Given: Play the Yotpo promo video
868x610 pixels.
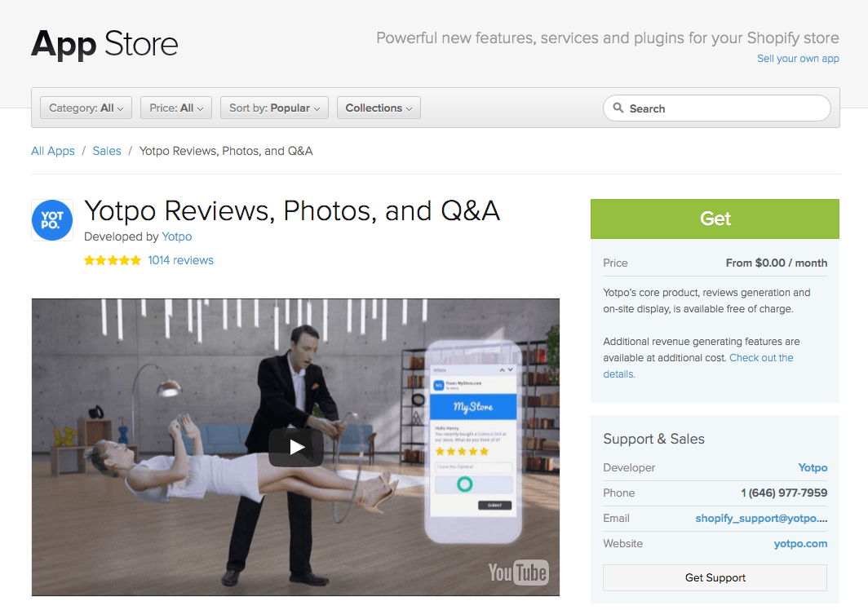Looking at the screenshot, I should pyautogui.click(x=296, y=447).
